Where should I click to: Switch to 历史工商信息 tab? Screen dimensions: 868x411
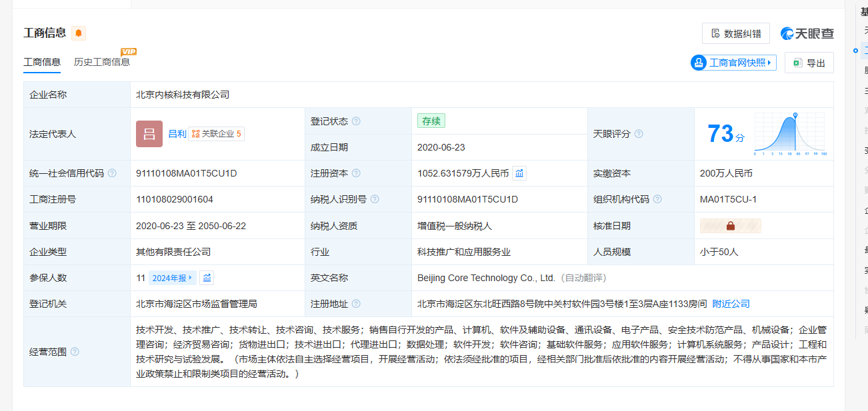(101, 62)
